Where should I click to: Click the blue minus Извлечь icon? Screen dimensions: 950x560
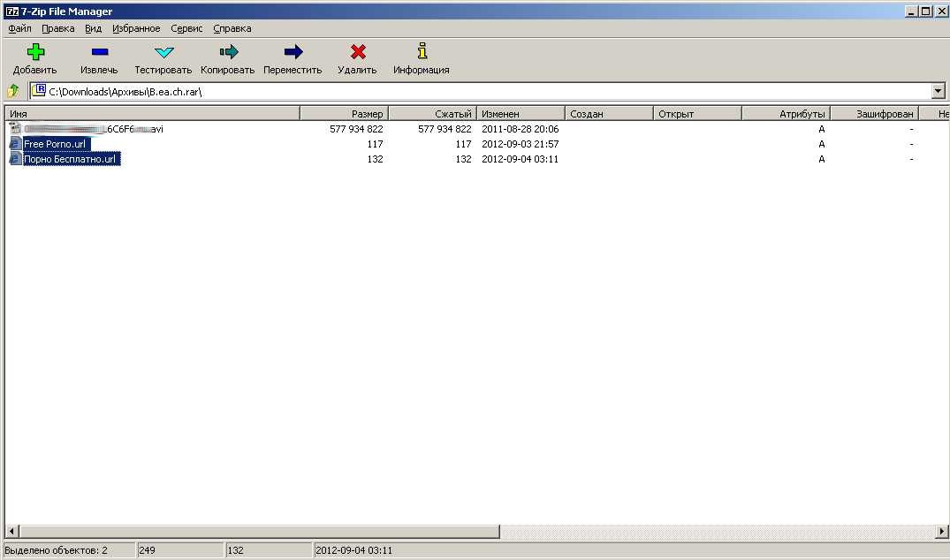[x=99, y=52]
